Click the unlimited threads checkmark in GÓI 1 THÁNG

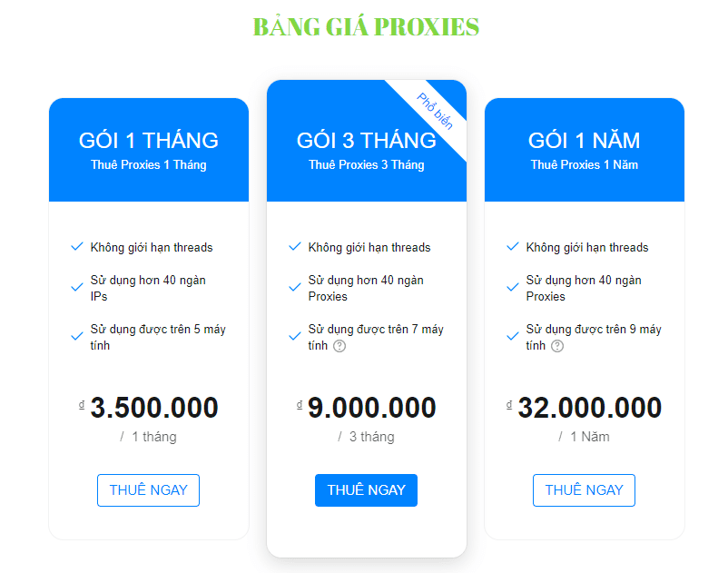point(77,247)
